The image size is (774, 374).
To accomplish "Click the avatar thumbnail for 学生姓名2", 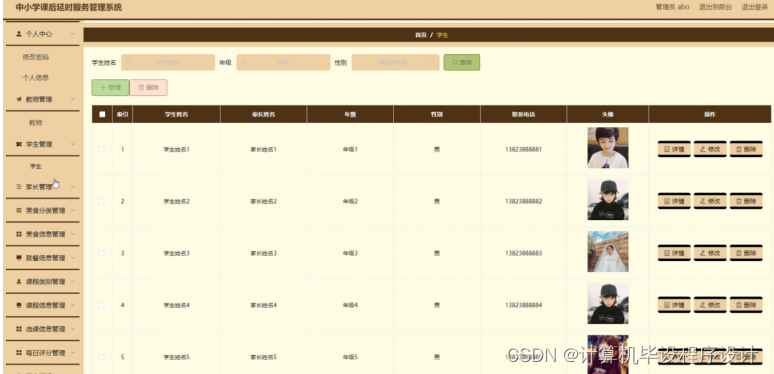I will click(x=608, y=200).
